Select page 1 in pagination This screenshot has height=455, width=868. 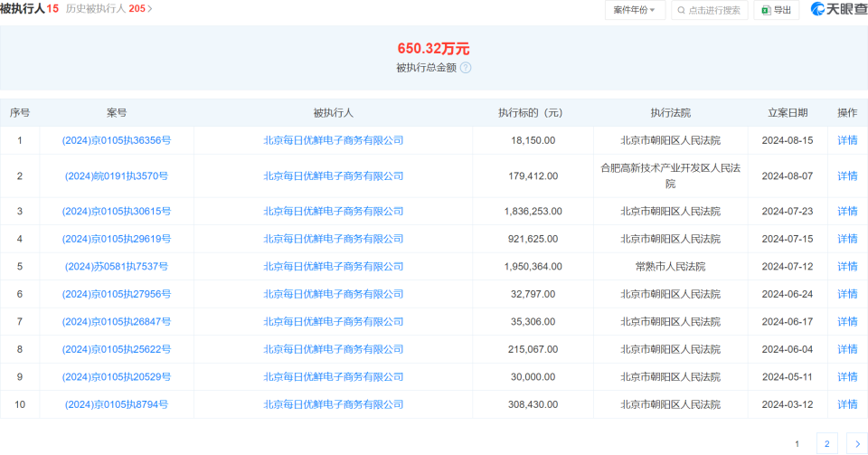point(797,443)
